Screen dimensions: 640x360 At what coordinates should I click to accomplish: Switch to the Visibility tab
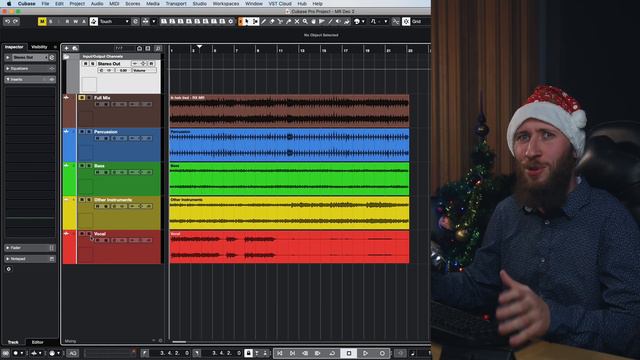pyautogui.click(x=39, y=47)
